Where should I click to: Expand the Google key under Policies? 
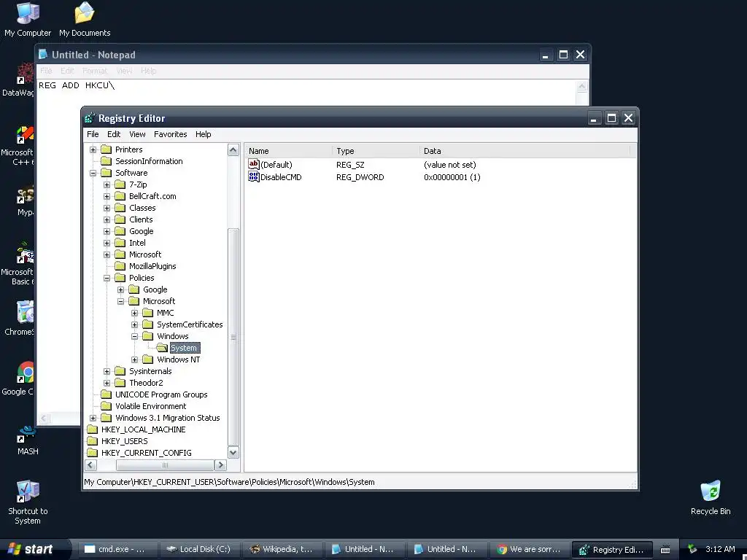click(121, 289)
